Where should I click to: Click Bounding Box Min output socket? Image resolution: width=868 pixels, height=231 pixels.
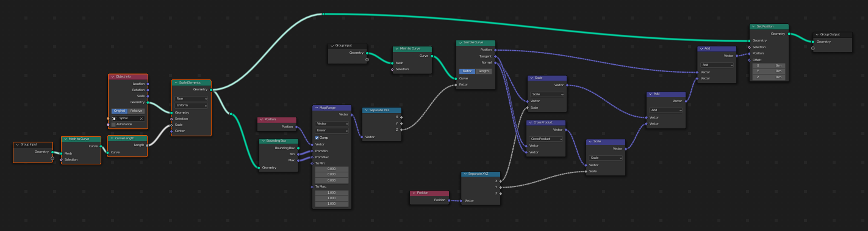(298, 154)
